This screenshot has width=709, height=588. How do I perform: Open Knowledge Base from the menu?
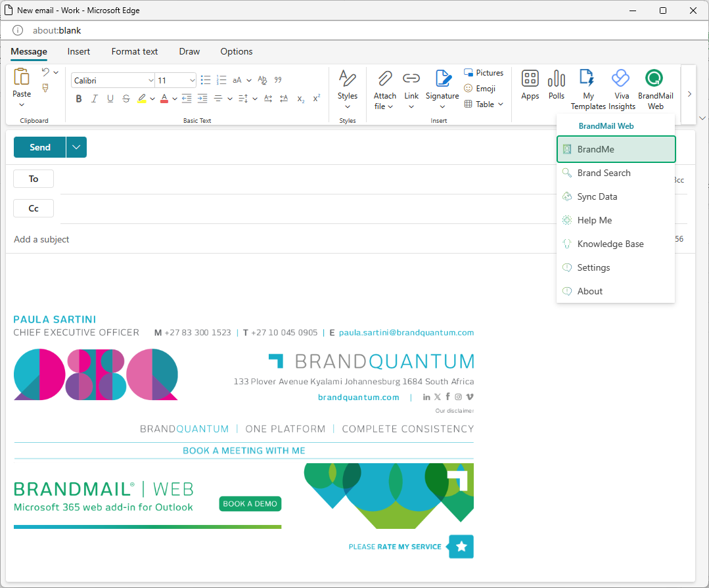(x=616, y=244)
